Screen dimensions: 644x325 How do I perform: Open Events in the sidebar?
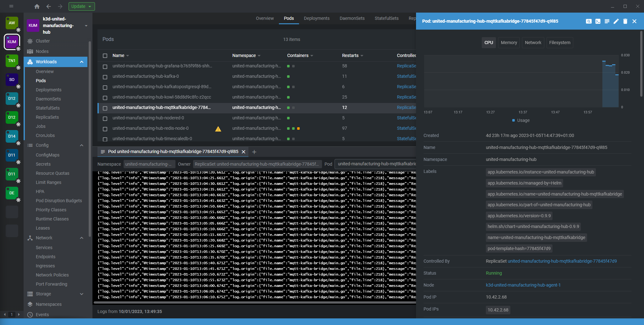point(42,315)
